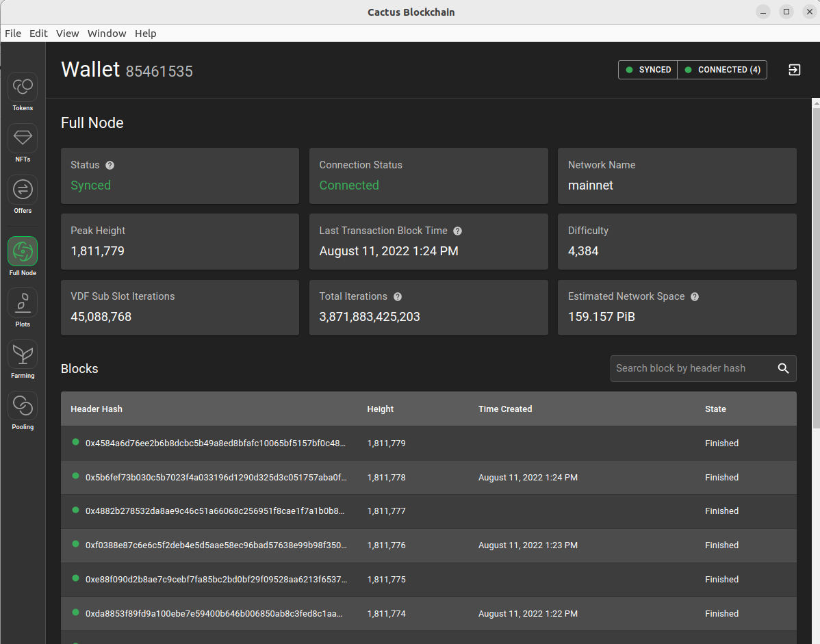820x644 pixels.
Task: Click the Status help question-mark icon
Action: (110, 165)
